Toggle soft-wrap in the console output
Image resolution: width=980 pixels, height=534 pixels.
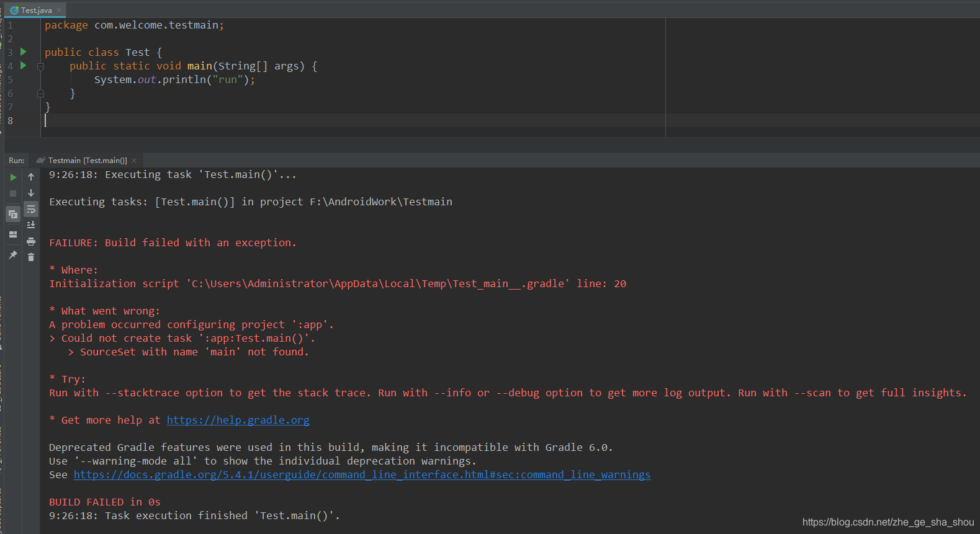tap(31, 209)
